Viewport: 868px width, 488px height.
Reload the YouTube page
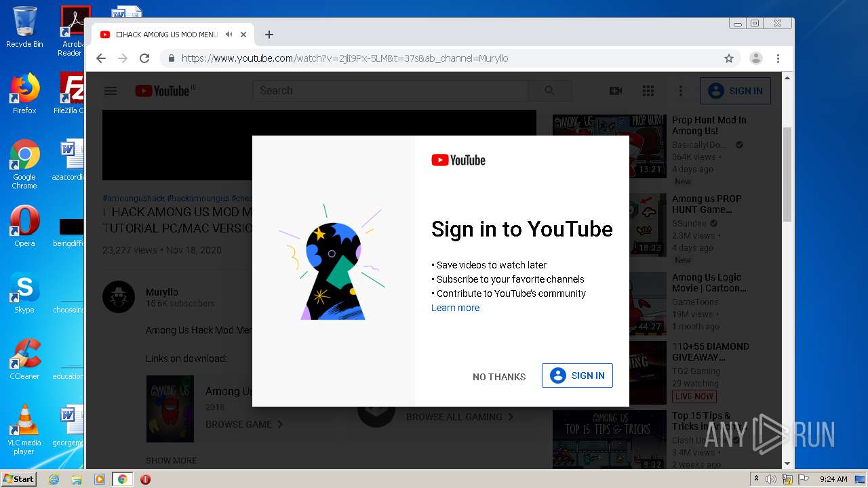tap(144, 58)
